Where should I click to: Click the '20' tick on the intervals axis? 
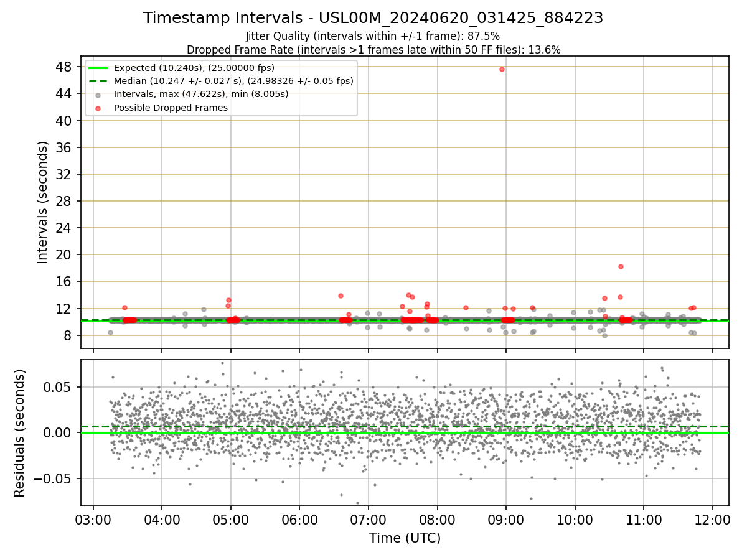point(64,254)
